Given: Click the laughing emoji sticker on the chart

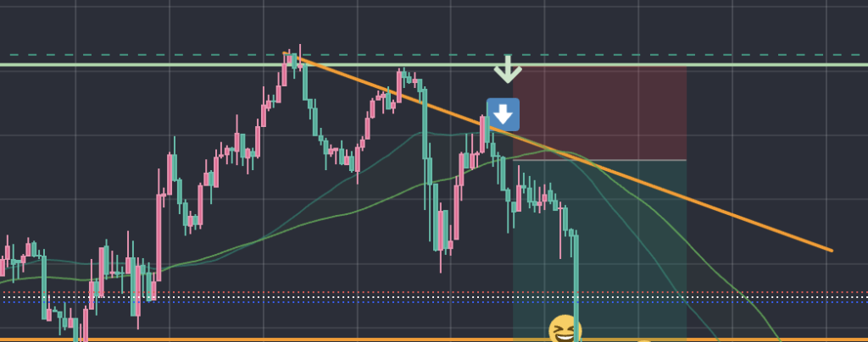Looking at the screenshot, I should point(565,330).
